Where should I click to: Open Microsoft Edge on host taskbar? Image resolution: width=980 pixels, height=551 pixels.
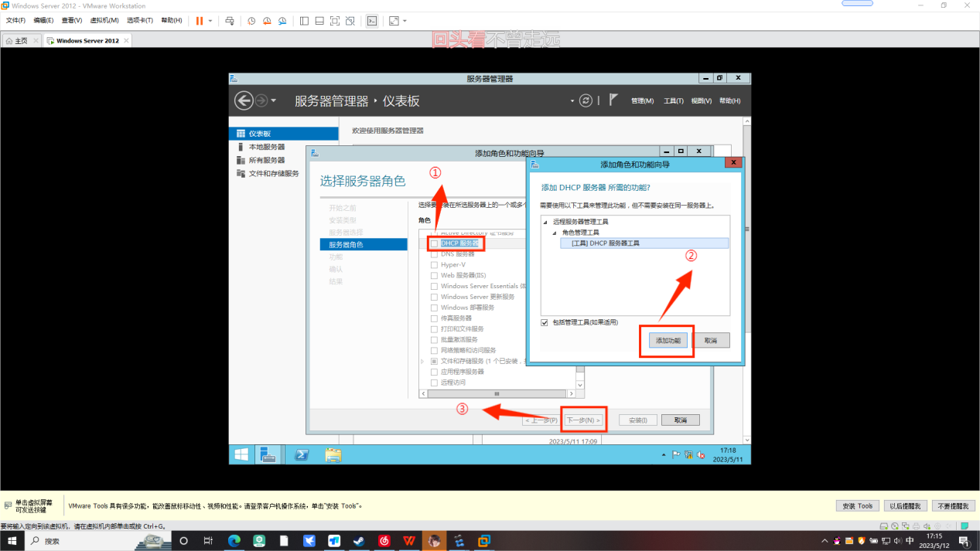pyautogui.click(x=234, y=541)
